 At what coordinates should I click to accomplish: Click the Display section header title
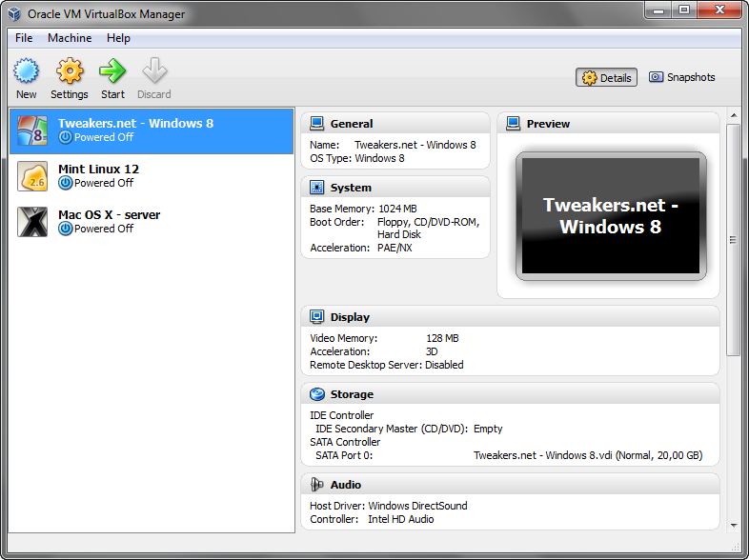[350, 317]
